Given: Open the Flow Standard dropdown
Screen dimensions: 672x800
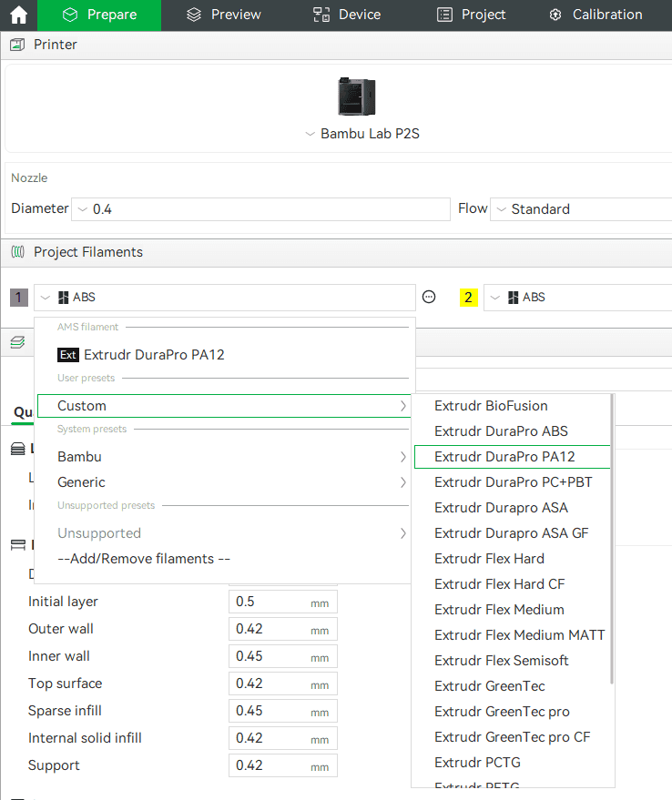Looking at the screenshot, I should click(581, 209).
